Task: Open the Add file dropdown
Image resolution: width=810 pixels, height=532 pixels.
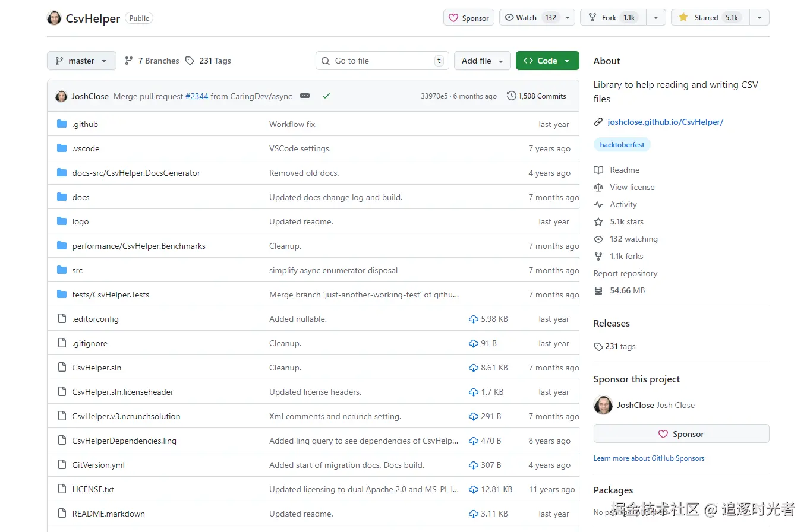Action: (x=482, y=61)
